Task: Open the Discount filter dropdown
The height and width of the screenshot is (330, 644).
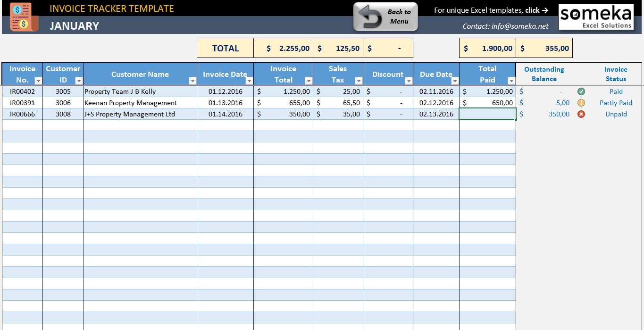Action: [x=409, y=81]
